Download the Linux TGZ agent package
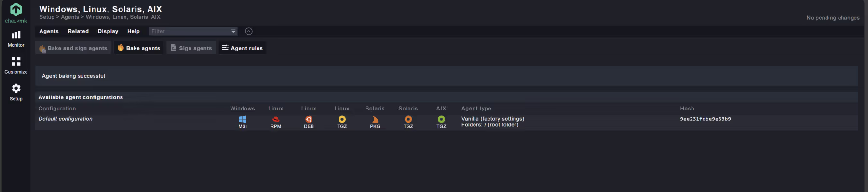Screen dimensions: 868x192 pyautogui.click(x=342, y=122)
